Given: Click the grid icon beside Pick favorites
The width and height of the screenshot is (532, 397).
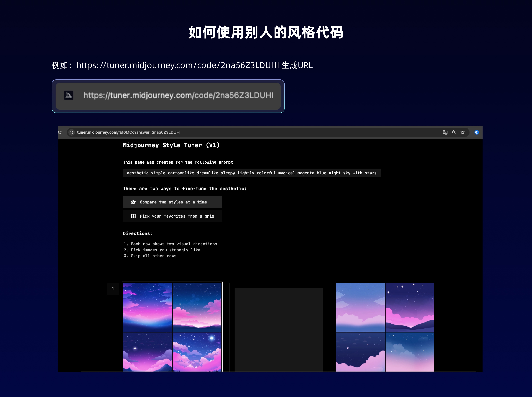Looking at the screenshot, I should (x=133, y=216).
